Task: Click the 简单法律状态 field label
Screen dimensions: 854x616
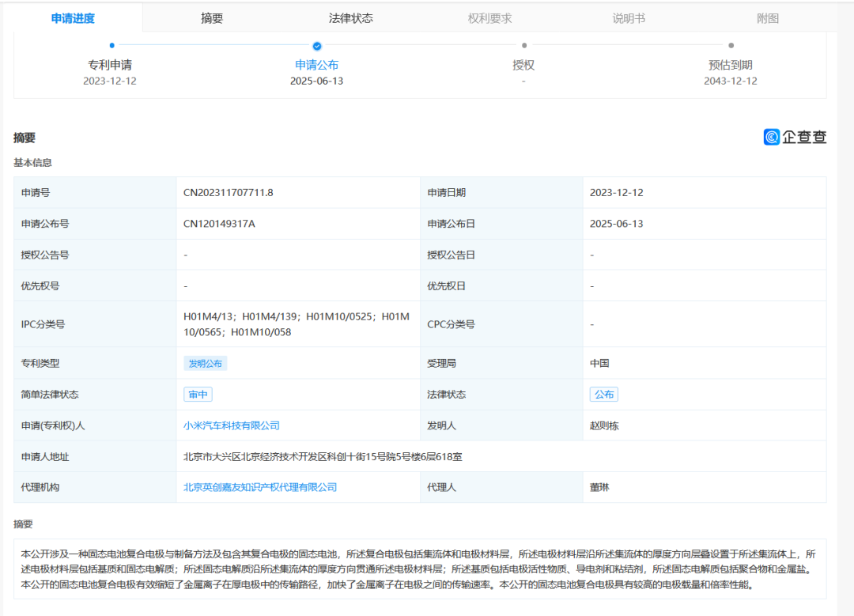Action: click(50, 395)
